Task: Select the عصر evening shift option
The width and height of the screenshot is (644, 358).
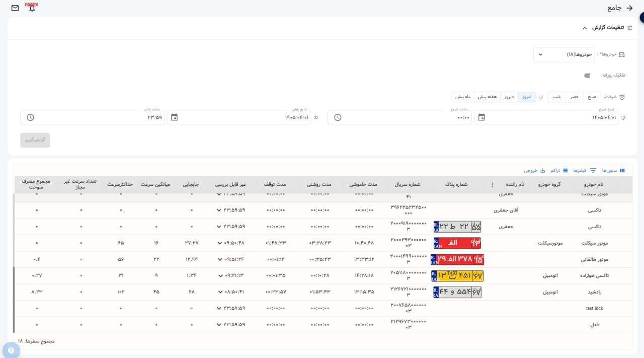Action: tap(574, 97)
